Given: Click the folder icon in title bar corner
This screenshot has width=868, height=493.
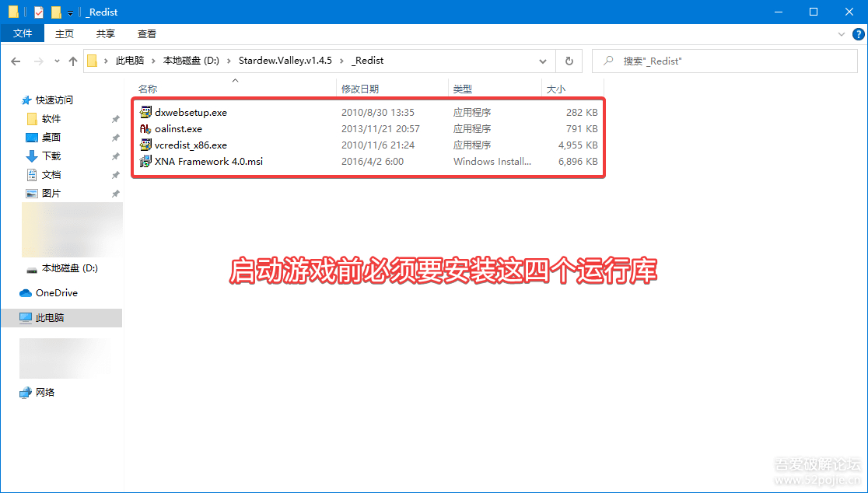Looking at the screenshot, I should tap(13, 12).
